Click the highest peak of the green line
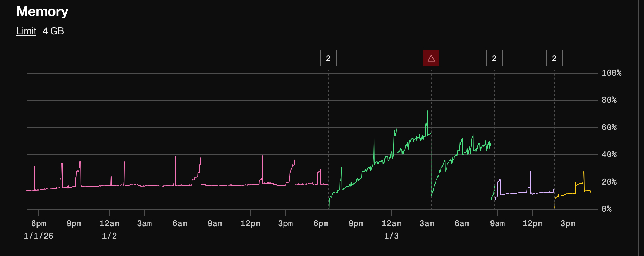 [427, 111]
